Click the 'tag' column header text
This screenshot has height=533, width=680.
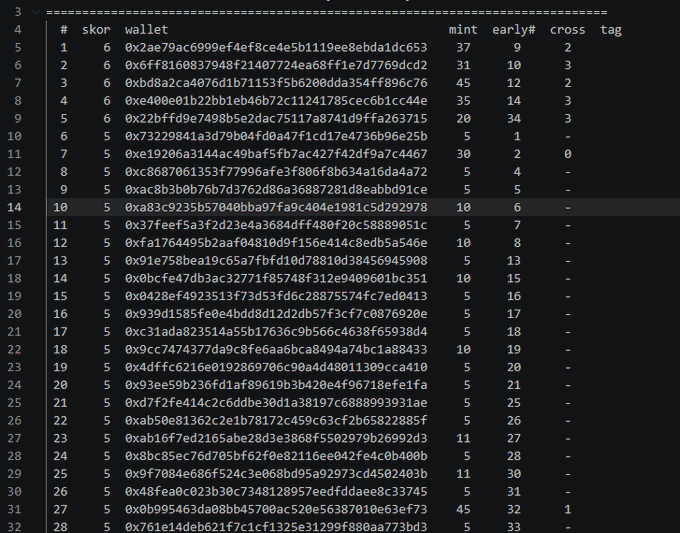(611, 29)
